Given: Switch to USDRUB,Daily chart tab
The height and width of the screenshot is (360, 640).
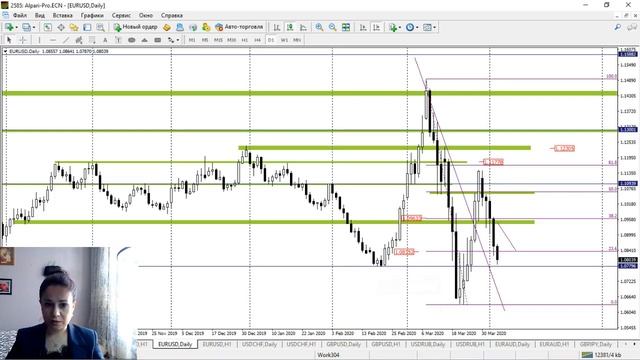Looking at the screenshot, I should (x=428, y=344).
